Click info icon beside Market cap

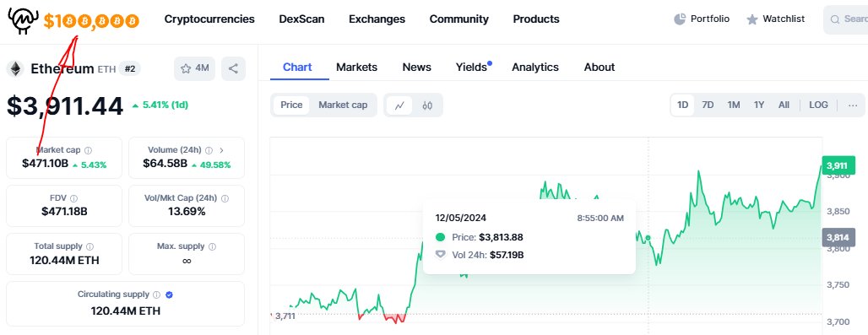(88, 150)
